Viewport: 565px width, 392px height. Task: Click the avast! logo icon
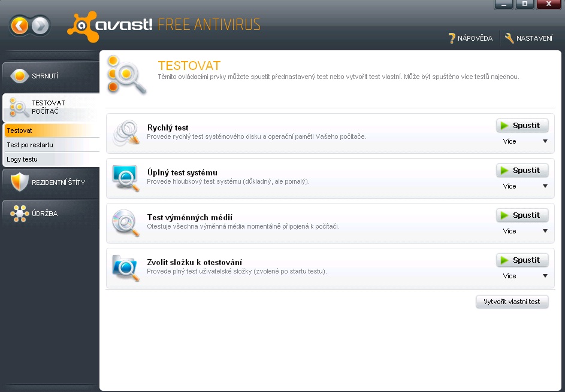83,27
